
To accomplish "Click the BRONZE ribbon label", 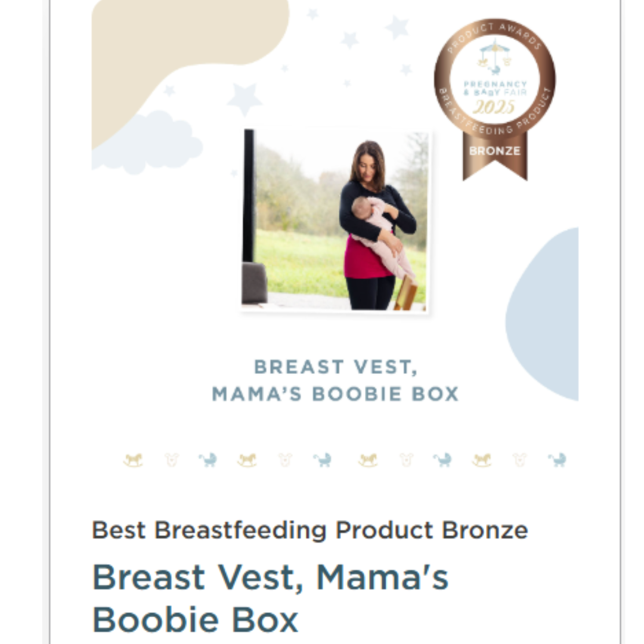I will (494, 151).
